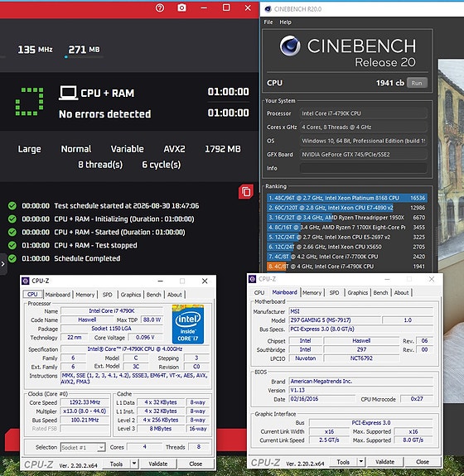Screen dimensions: 464x476
Task: Open the Tools dropdown arrow in the Mainboard window
Action: click(360, 462)
